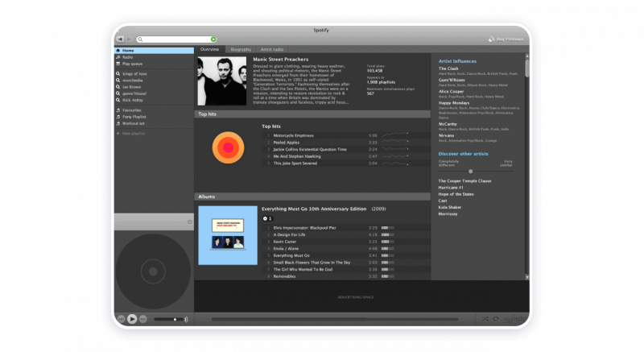Switch to the Overview tab
This screenshot has height=352, width=644.
coord(209,49)
